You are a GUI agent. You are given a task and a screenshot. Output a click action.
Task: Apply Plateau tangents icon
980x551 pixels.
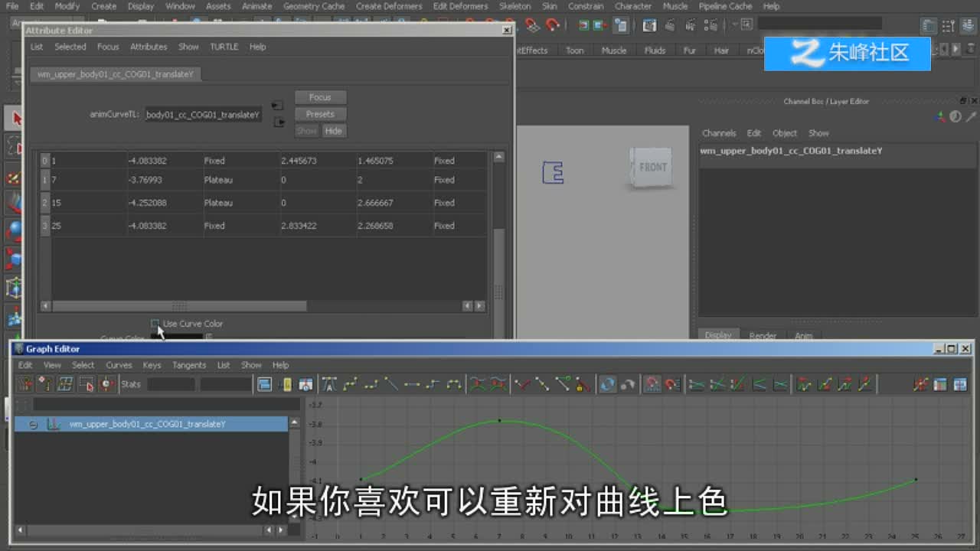453,384
